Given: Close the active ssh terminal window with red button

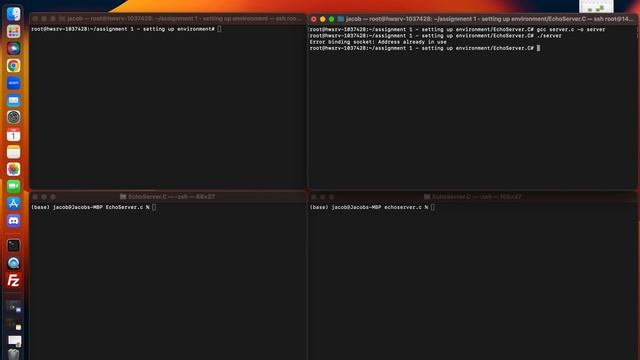Looking at the screenshot, I should 313,19.
